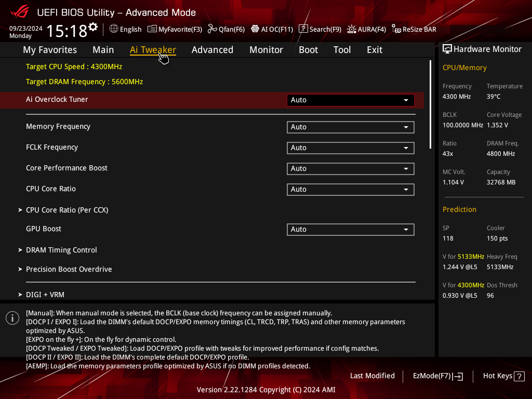
Task: Expand CPU Core Ratio (Per CCX) submenu
Action: coord(67,210)
